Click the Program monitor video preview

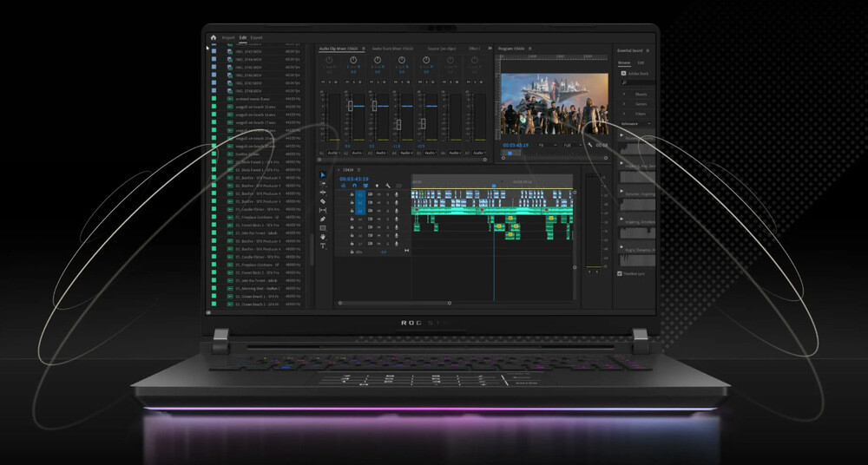[555, 102]
